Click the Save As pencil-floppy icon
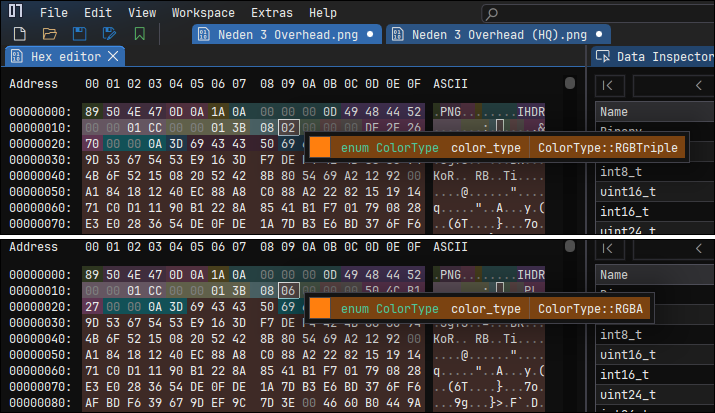 (x=109, y=34)
